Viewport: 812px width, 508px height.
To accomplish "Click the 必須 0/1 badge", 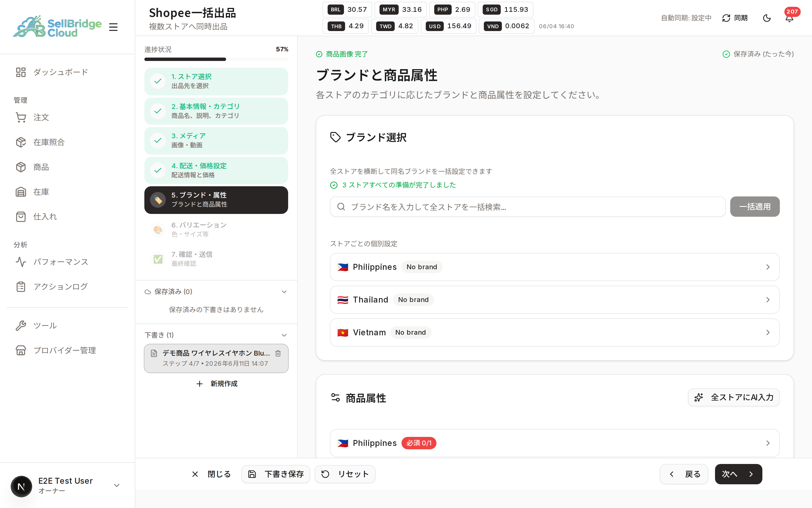I will [419, 443].
